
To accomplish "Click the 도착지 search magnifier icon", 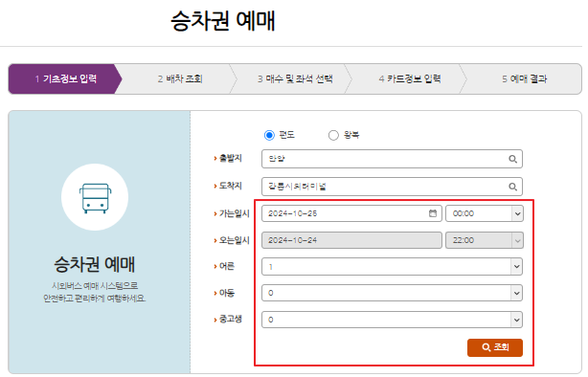I will (512, 187).
